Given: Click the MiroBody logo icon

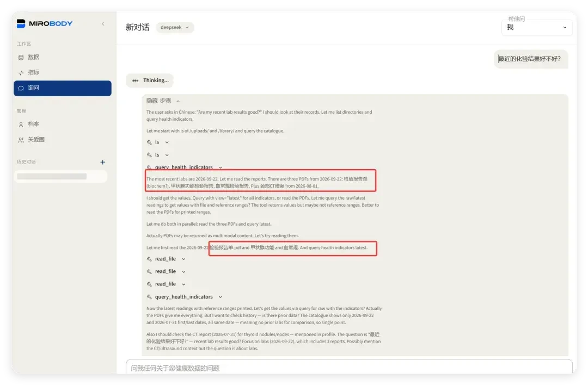Looking at the screenshot, I should point(21,23).
